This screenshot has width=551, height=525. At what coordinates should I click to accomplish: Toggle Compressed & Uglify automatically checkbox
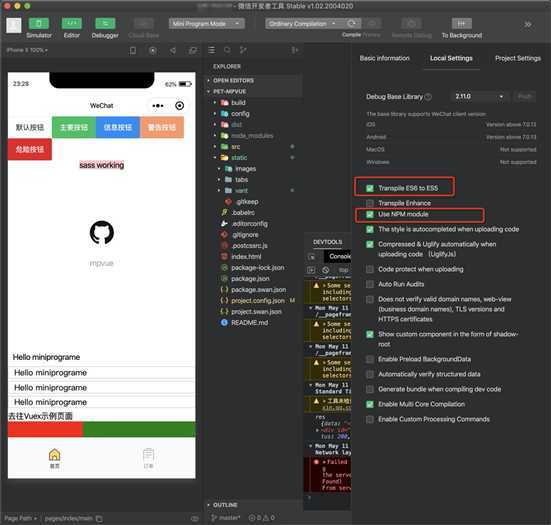click(x=370, y=244)
